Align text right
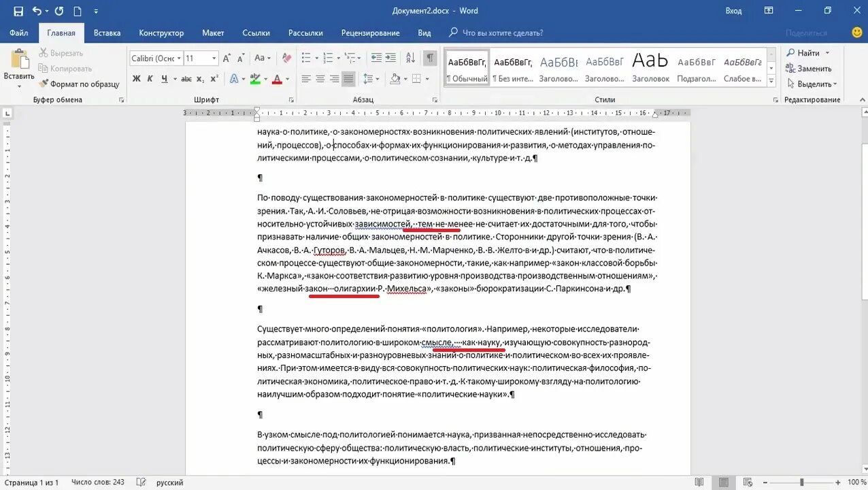The height and width of the screenshot is (490, 868). pos(334,79)
